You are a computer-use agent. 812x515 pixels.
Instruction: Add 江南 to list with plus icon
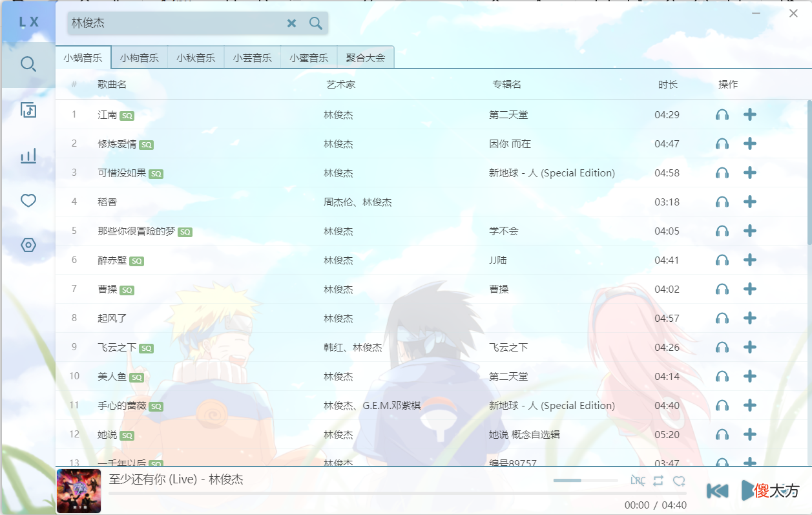(x=749, y=114)
